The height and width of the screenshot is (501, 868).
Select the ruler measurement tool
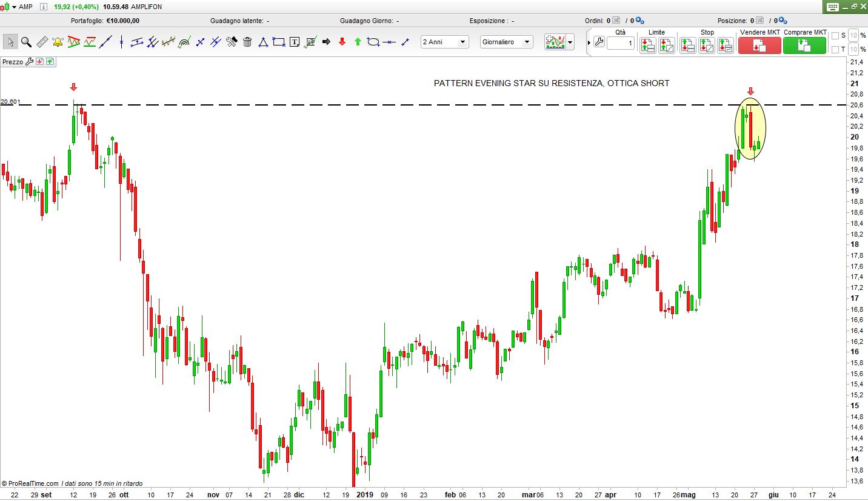42,42
